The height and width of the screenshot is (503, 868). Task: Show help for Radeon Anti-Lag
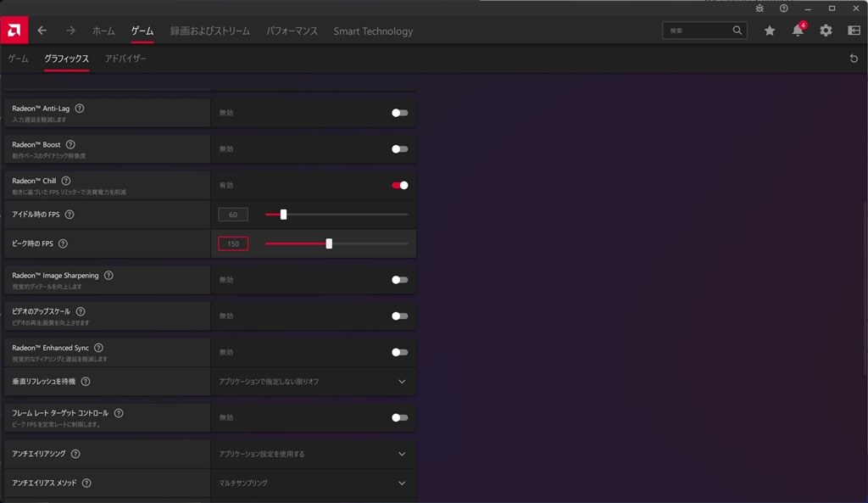point(80,109)
